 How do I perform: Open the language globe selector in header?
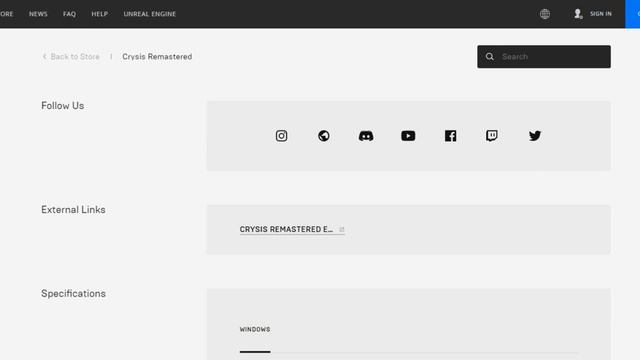[x=545, y=14]
